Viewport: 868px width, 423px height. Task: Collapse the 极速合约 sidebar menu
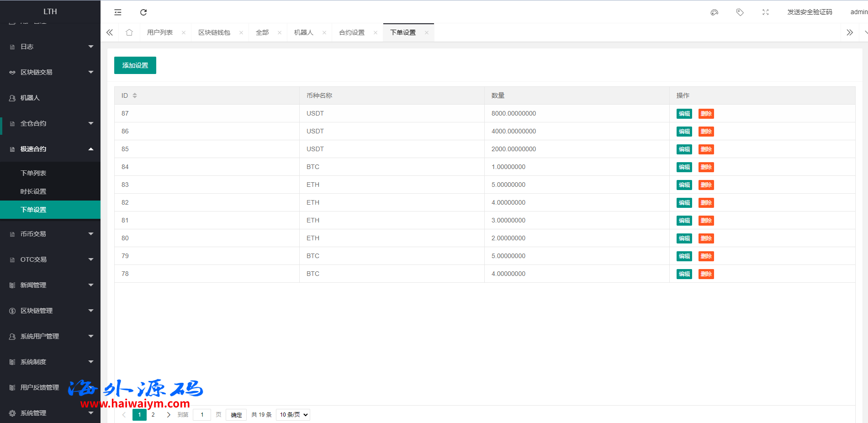point(50,149)
